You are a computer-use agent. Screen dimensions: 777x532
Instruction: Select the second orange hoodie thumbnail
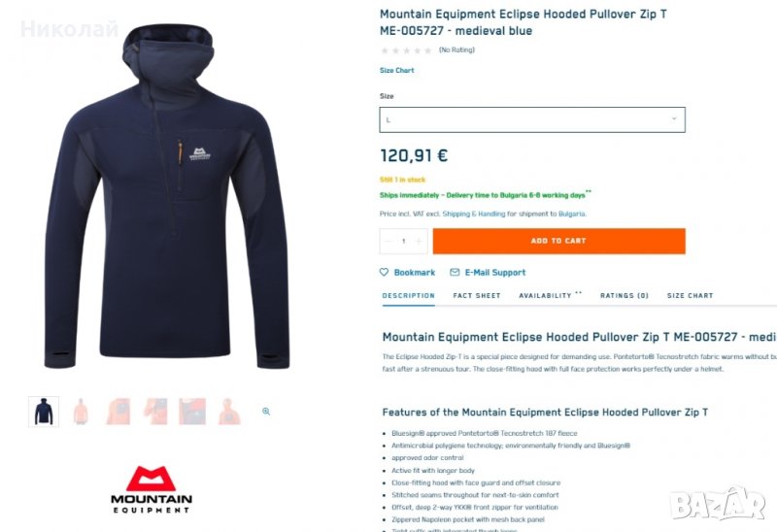[x=81, y=412]
